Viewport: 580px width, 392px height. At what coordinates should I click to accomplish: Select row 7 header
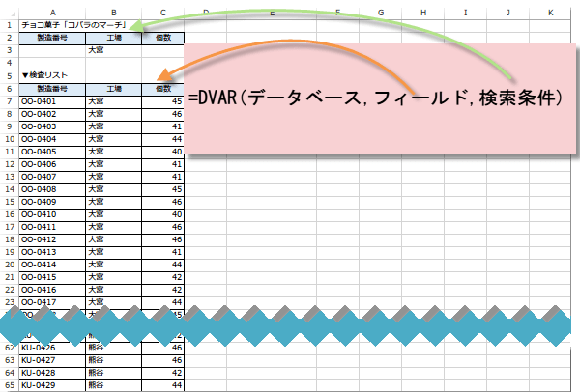pyautogui.click(x=10, y=101)
